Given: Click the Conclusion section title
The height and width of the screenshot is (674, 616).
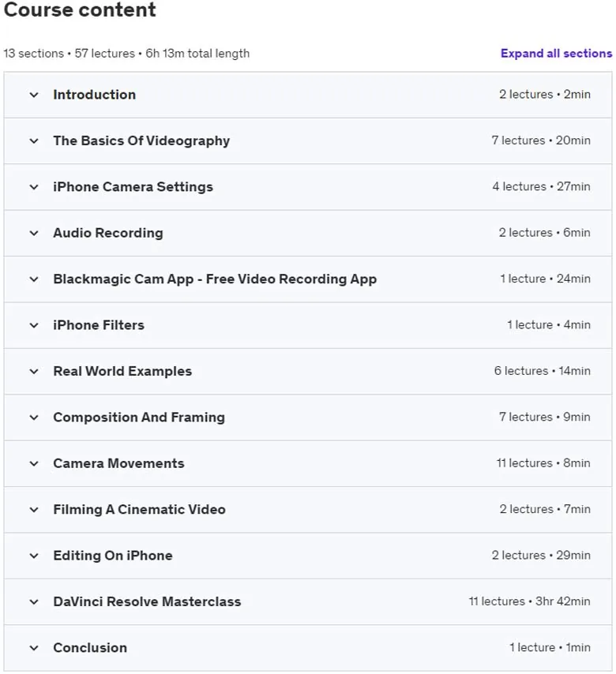Looking at the screenshot, I should pyautogui.click(x=90, y=648).
